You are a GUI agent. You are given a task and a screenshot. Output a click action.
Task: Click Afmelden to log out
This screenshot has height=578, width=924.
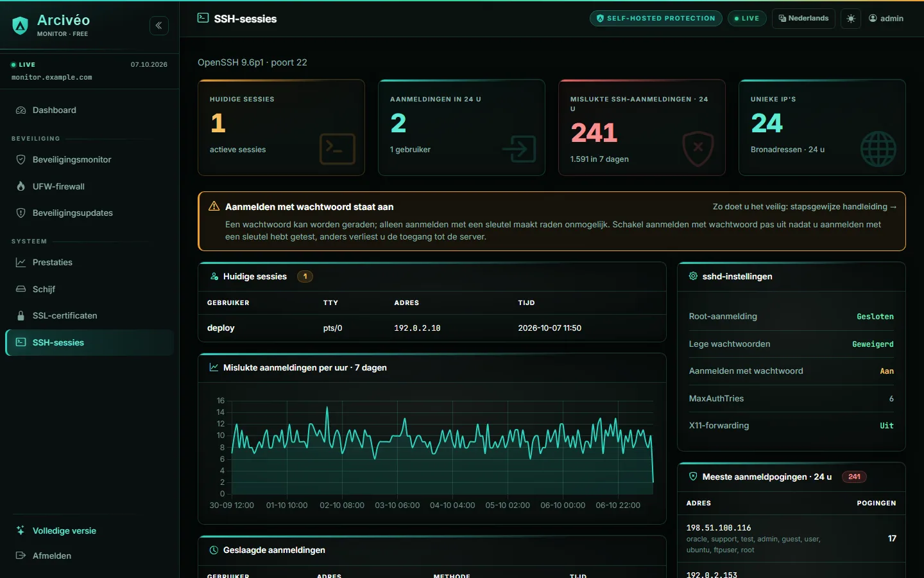click(90, 556)
